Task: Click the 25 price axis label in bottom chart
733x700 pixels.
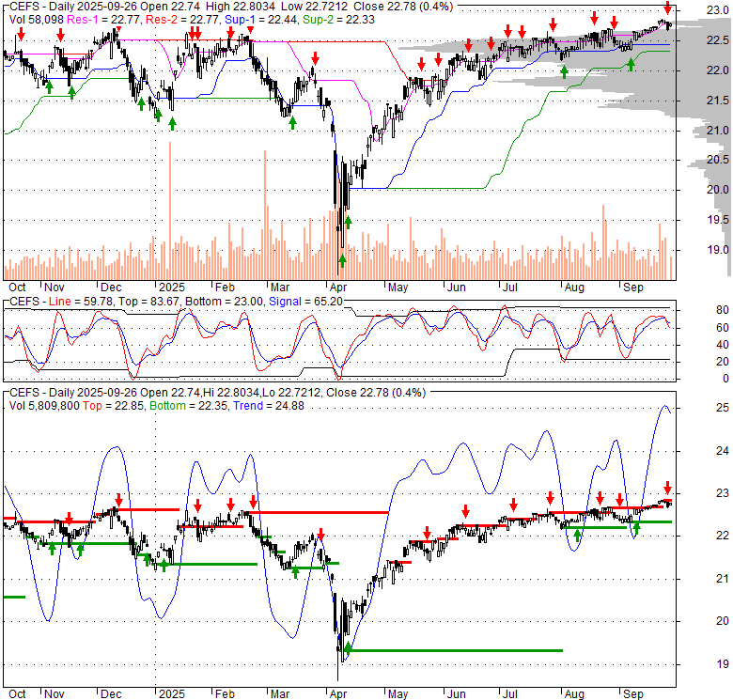Action: coord(723,408)
